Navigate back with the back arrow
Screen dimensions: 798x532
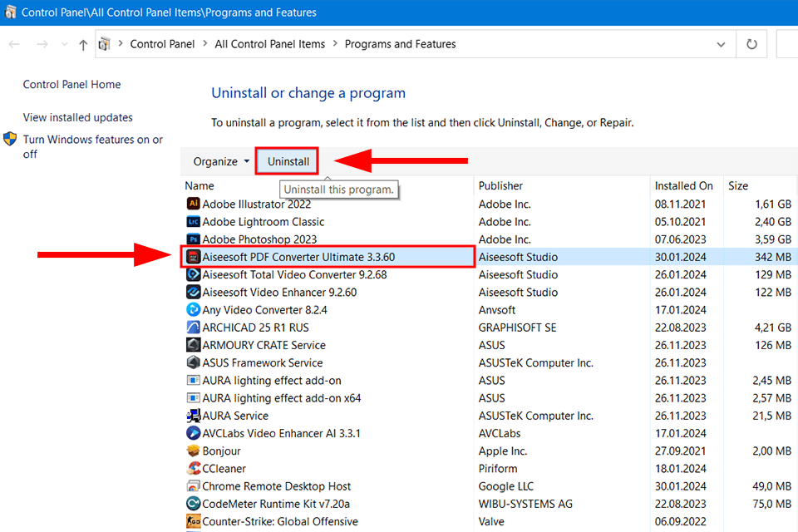[x=14, y=44]
